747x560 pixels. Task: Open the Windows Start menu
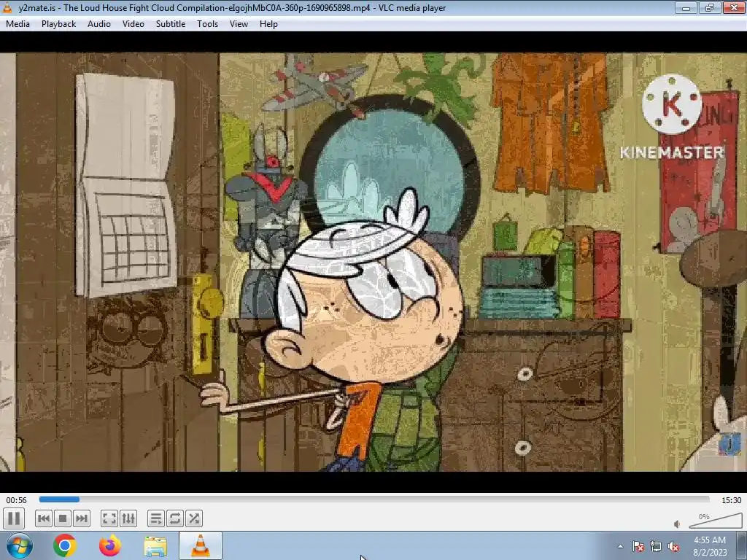(x=20, y=545)
